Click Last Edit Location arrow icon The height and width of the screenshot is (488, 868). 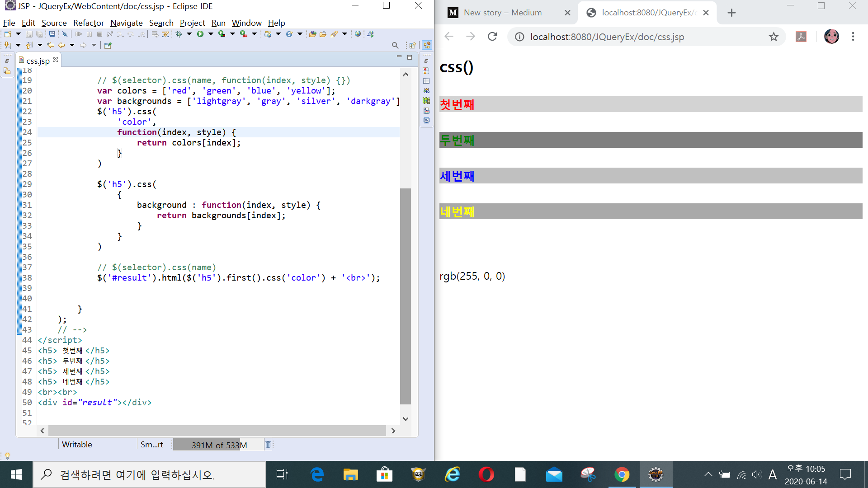tap(51, 45)
